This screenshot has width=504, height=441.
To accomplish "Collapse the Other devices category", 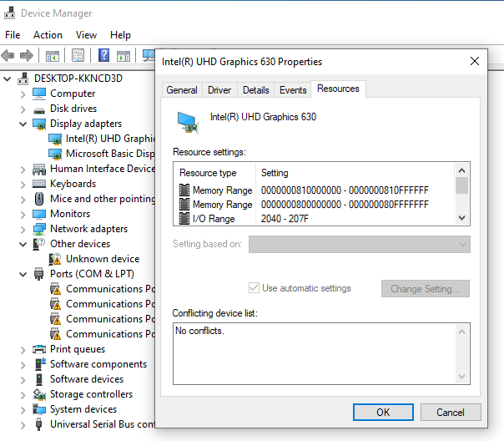I will [23, 245].
